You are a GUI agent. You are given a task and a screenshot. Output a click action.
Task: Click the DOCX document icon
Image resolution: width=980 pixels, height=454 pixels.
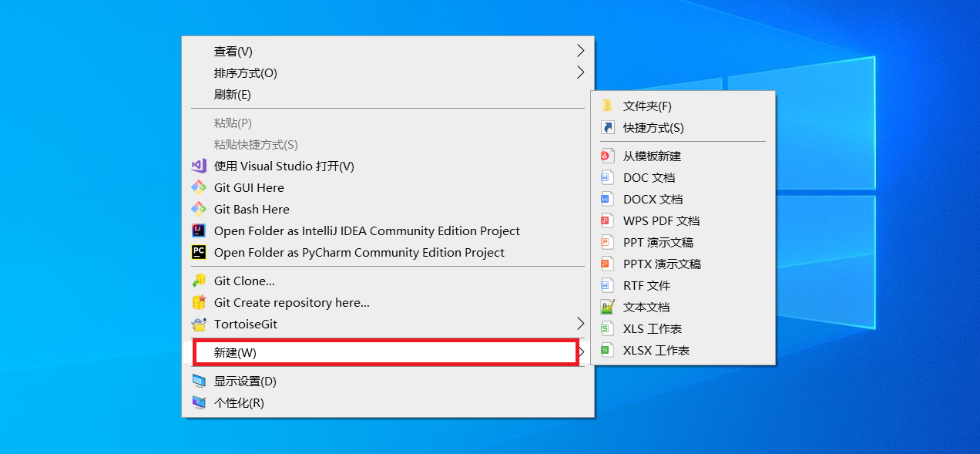pos(607,199)
